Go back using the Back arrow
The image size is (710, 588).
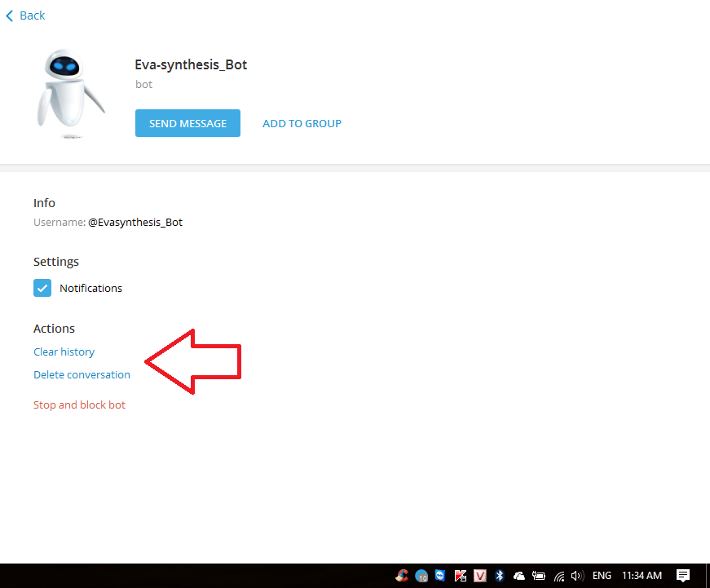pyautogui.click(x=25, y=15)
